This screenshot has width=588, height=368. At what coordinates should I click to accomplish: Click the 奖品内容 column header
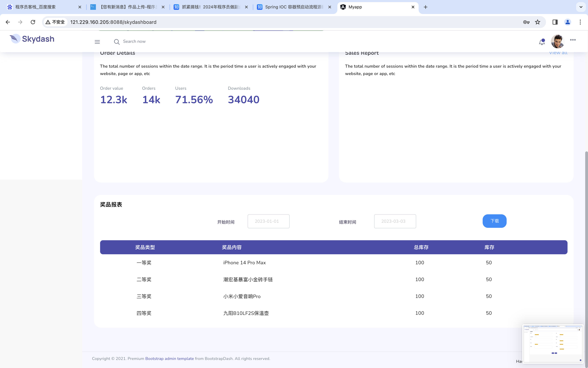232,247
